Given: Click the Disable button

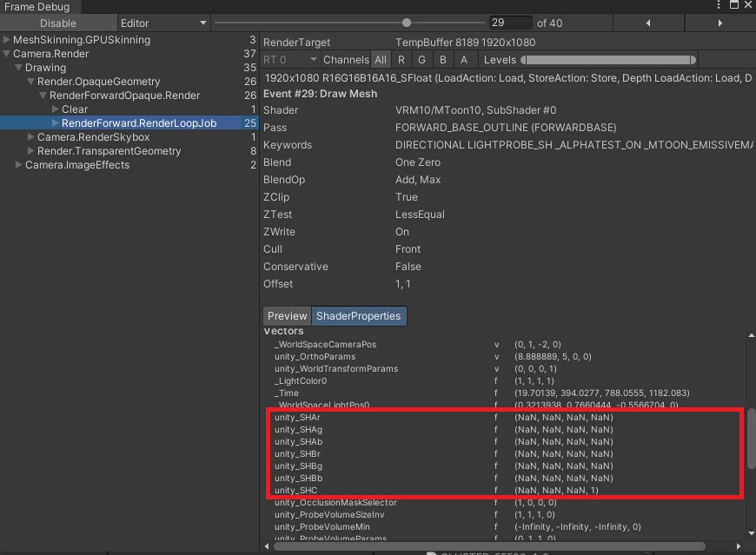Looking at the screenshot, I should tap(58, 23).
